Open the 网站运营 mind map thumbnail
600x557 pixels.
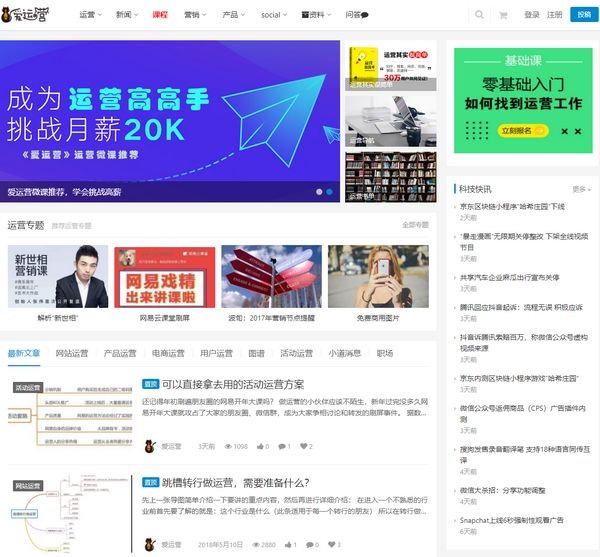(70, 514)
